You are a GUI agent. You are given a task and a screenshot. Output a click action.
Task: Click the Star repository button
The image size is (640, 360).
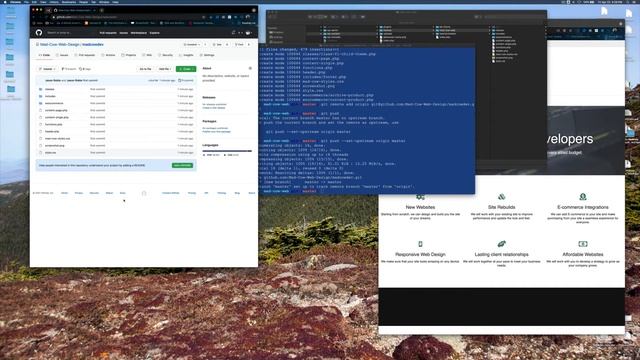coord(217,44)
